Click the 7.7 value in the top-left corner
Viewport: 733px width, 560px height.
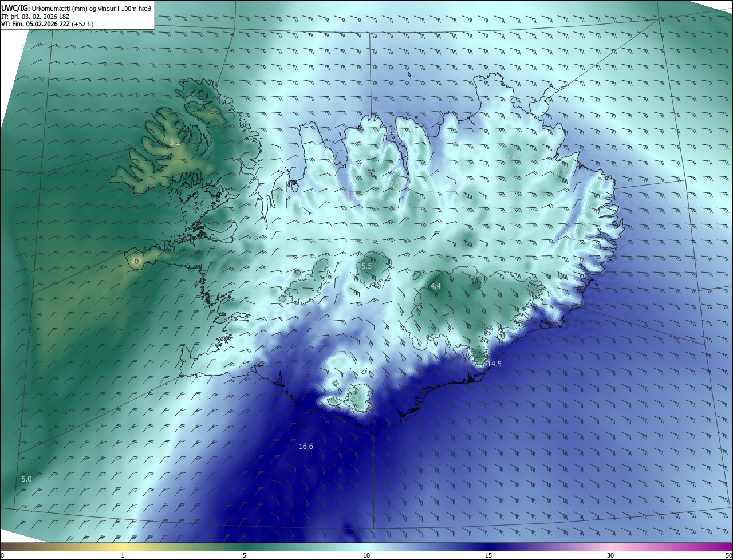click(26, 48)
